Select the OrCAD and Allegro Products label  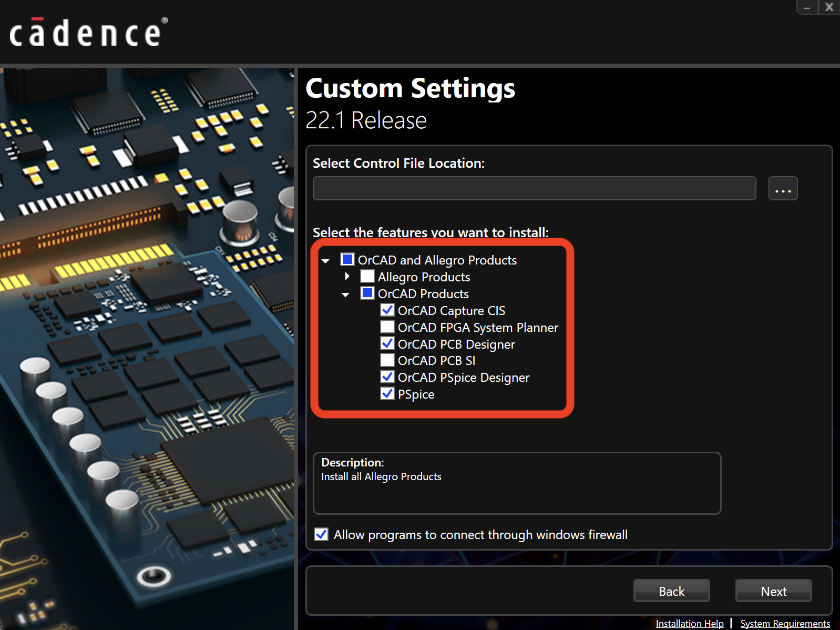pos(437,260)
